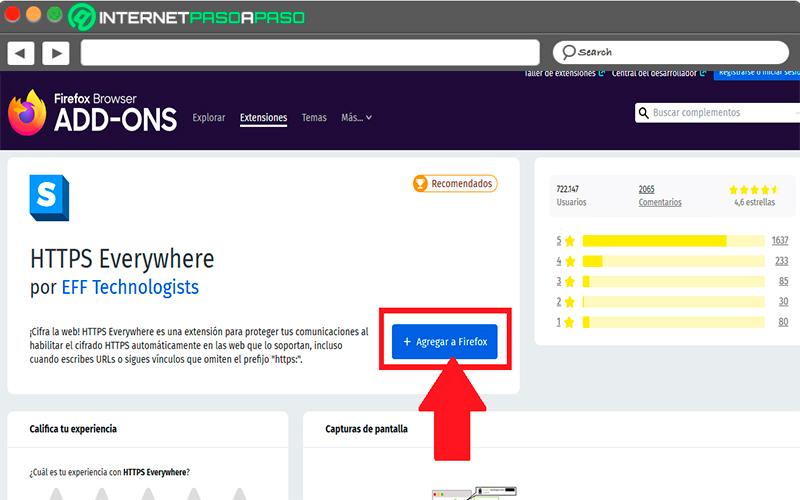The width and height of the screenshot is (800, 500).
Task: Click the 1637 five-star reviews count
Action: pos(780,240)
